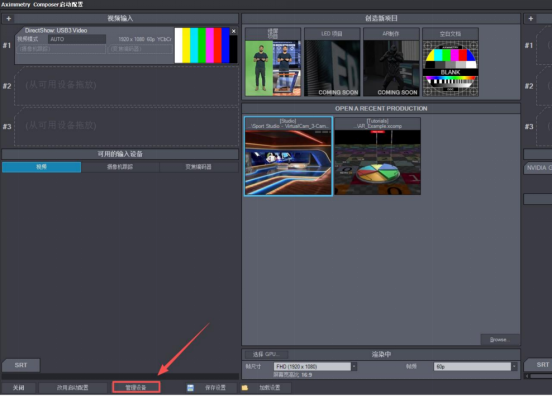553x399 pixels.
Task: Open the 视频模式 AUTO dropdown
Action: [x=77, y=39]
